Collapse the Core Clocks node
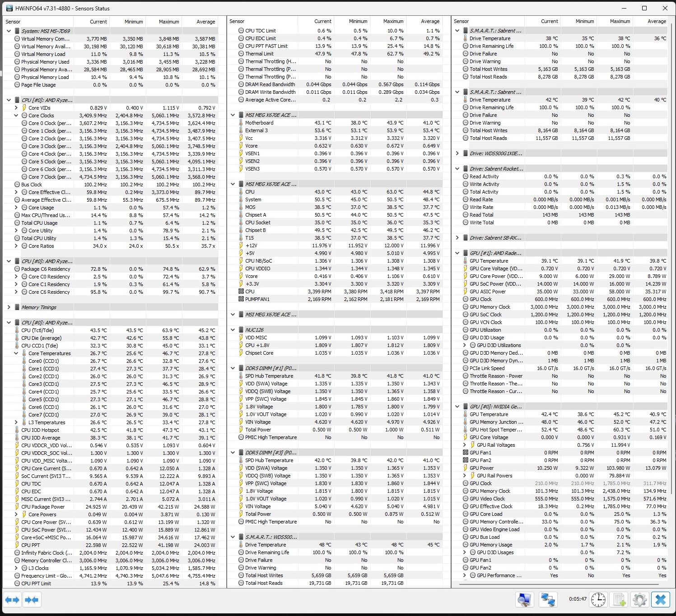Screen dimensions: 676x616 click(16, 116)
